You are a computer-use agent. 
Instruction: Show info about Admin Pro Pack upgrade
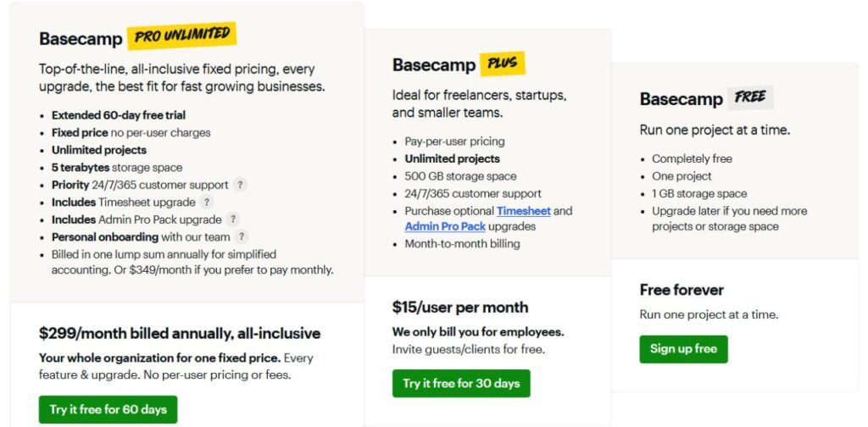point(233,219)
